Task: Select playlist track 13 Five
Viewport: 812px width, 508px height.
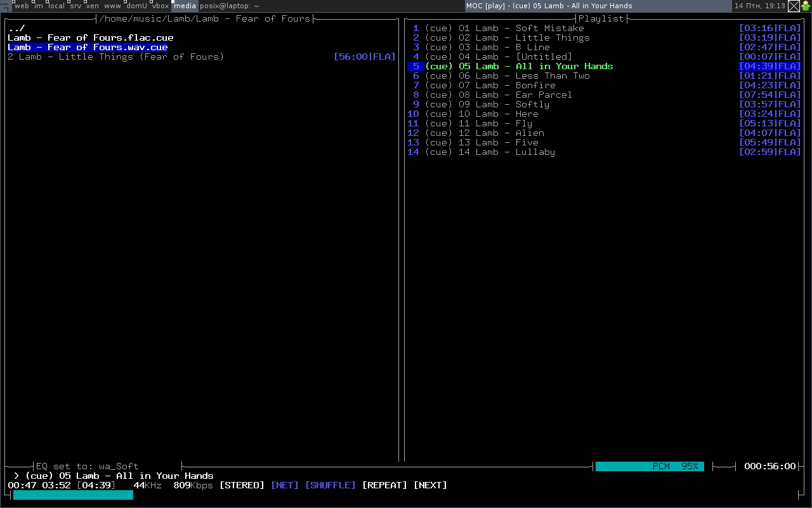Action: (604, 142)
